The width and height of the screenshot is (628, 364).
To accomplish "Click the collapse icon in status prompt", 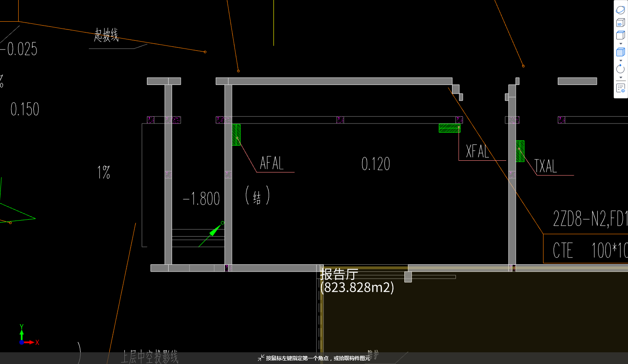I will click(x=261, y=358).
